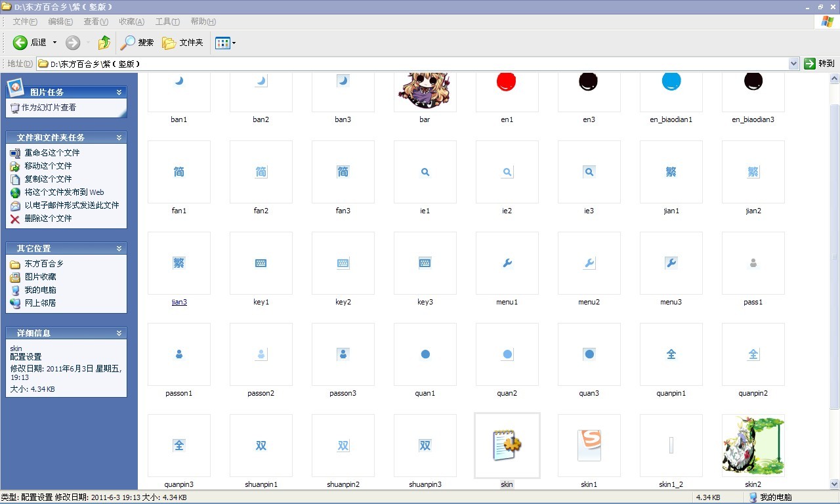This screenshot has height=504, width=840.
Task: Open 我的电脑 in other places
Action: [40, 290]
